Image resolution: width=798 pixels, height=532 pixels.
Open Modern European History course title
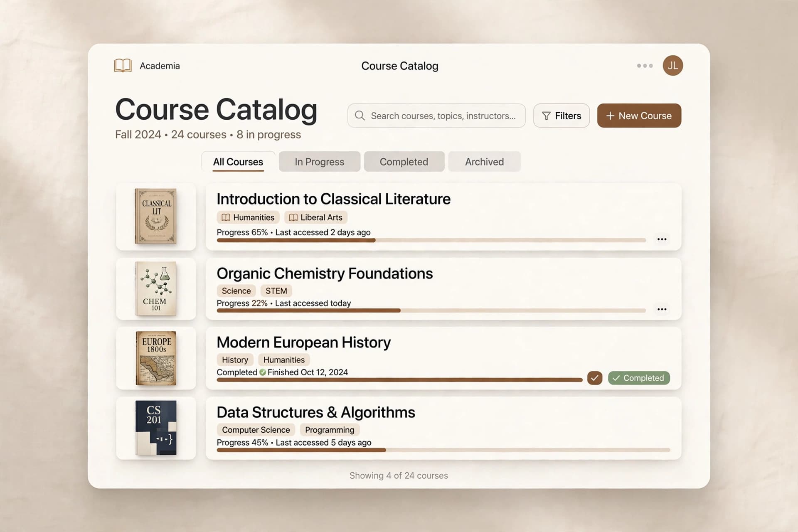(x=303, y=342)
